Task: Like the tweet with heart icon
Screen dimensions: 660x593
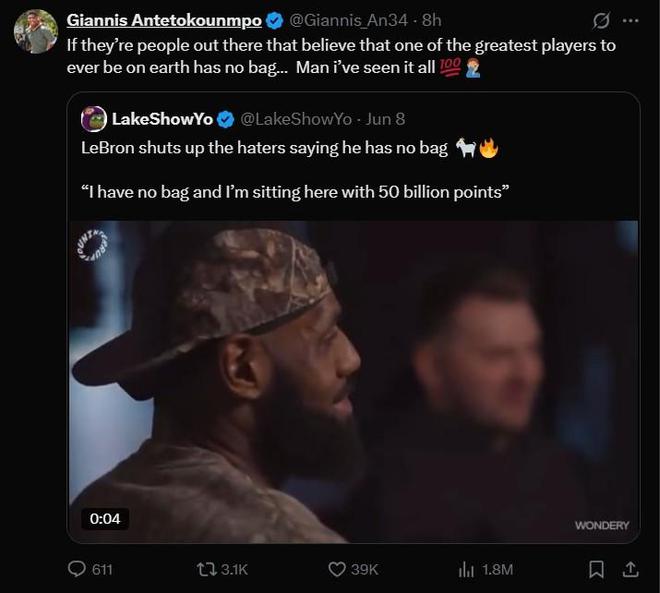Action: (x=337, y=569)
